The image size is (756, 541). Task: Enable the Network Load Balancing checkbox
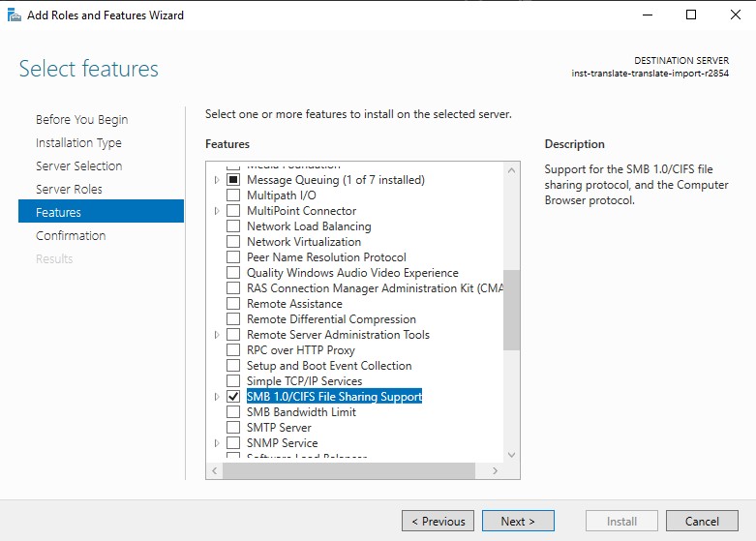pyautogui.click(x=232, y=226)
